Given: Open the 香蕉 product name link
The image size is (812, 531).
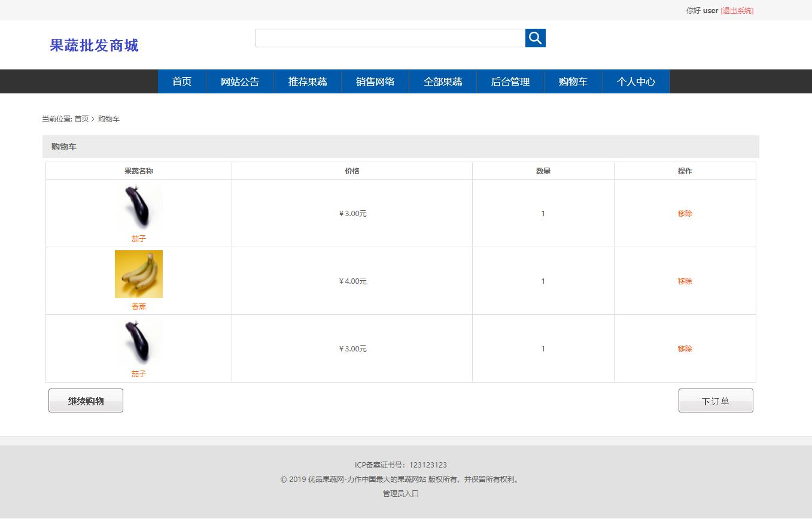Looking at the screenshot, I should (x=138, y=306).
